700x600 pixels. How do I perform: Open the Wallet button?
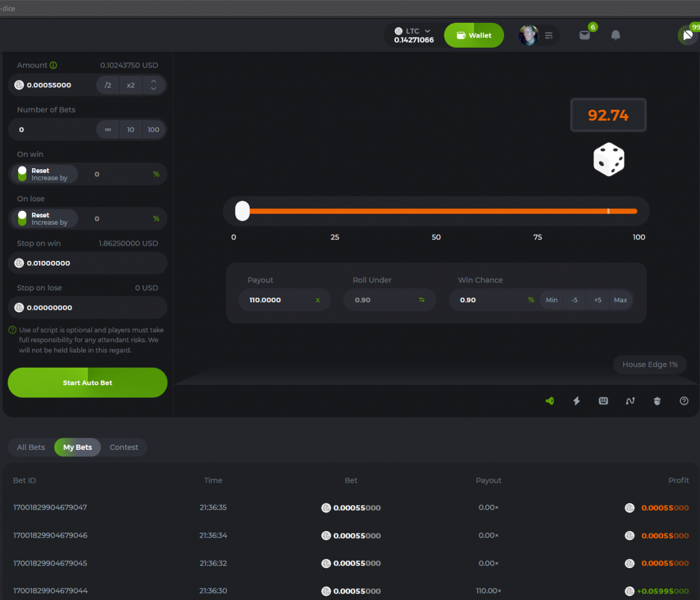point(474,36)
